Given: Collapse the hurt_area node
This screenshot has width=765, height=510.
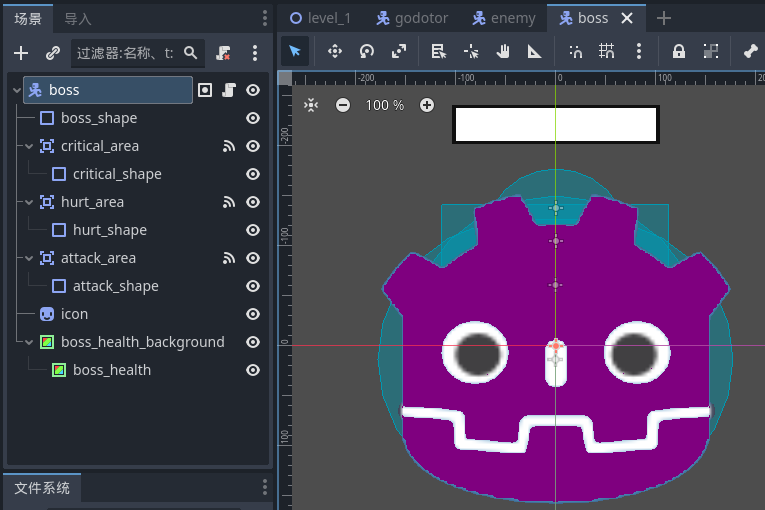Looking at the screenshot, I should [29, 202].
